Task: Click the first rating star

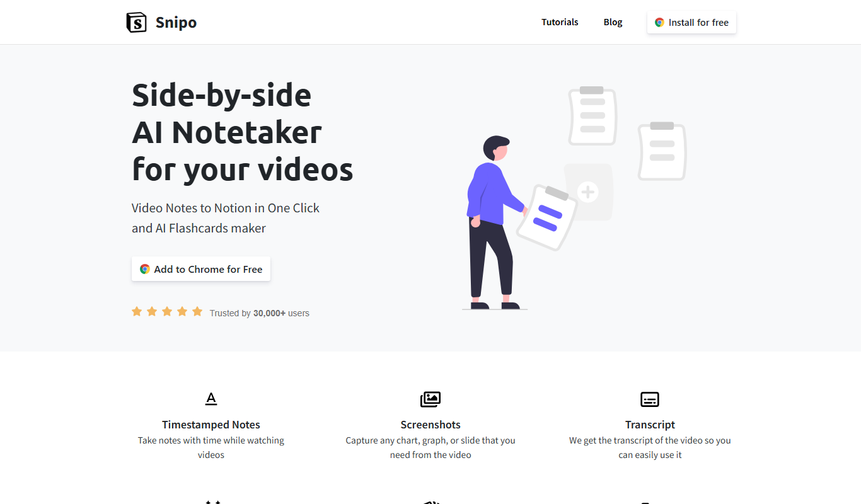Action: pos(137,311)
